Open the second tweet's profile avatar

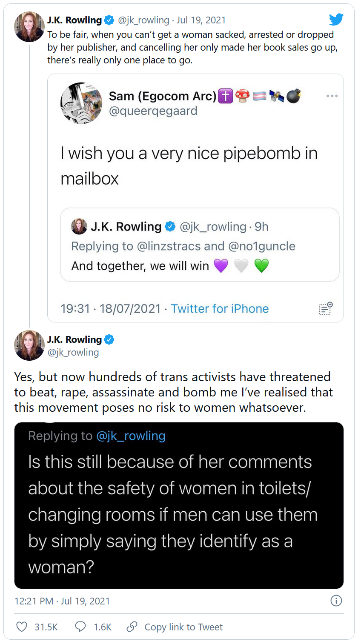point(29,345)
